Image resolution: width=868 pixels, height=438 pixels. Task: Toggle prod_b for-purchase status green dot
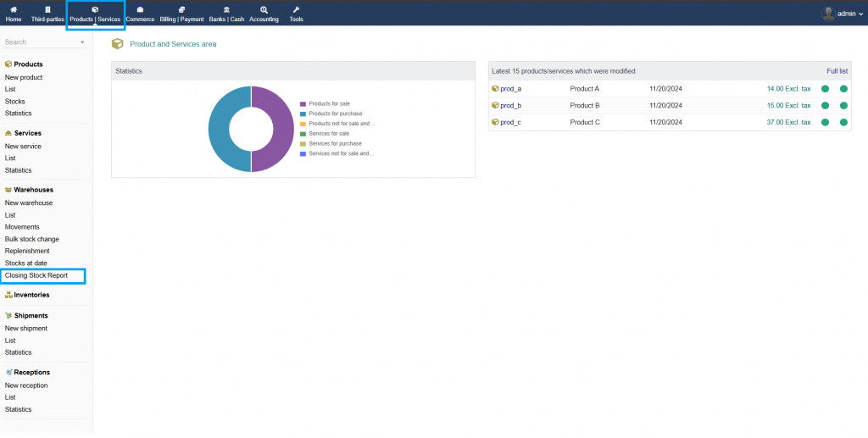(843, 105)
